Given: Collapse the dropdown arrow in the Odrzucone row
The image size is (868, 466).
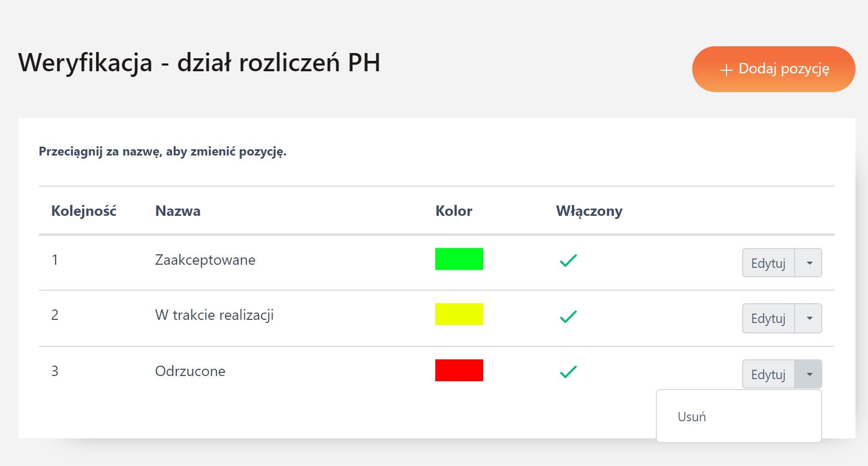Looking at the screenshot, I should click(x=809, y=374).
